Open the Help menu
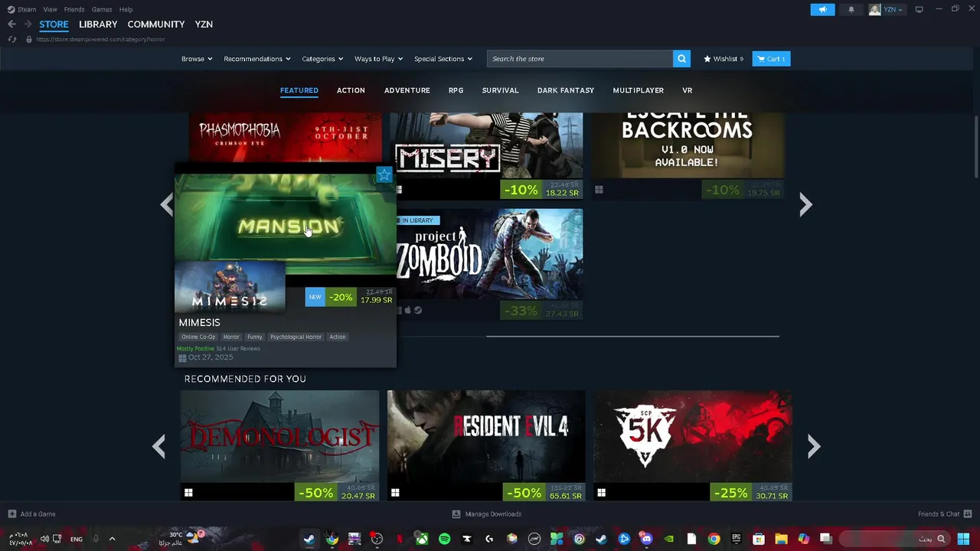The height and width of the screenshot is (551, 980). point(126,9)
